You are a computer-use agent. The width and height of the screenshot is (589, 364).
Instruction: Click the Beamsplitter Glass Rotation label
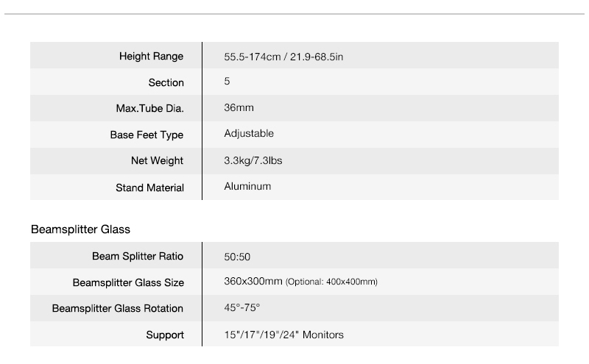(118, 309)
